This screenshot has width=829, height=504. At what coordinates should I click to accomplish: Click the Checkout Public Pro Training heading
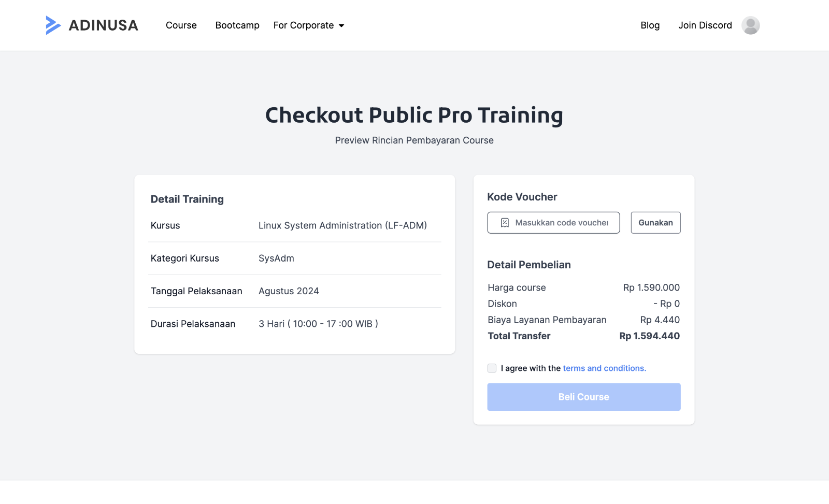click(x=414, y=116)
